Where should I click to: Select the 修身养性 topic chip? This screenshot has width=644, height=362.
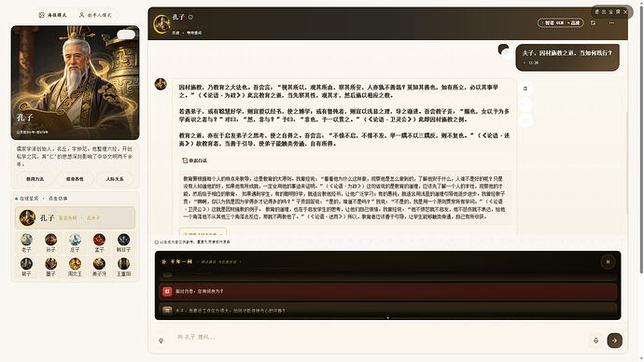click(75, 179)
